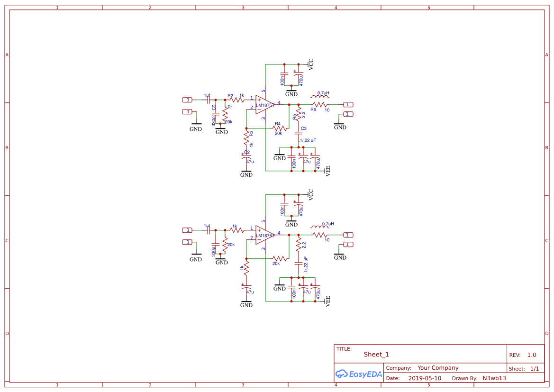This screenshot has height=392, width=554.
Task: Select the output port connector of the top amplifier
Action: pos(347,104)
